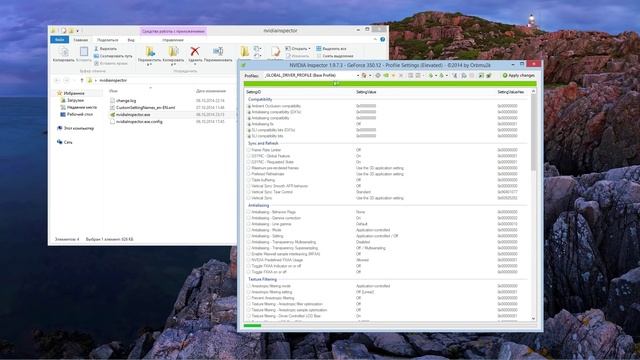Select the Anisotropic filtering mode row
This screenshot has height=360, width=640.
click(x=387, y=286)
